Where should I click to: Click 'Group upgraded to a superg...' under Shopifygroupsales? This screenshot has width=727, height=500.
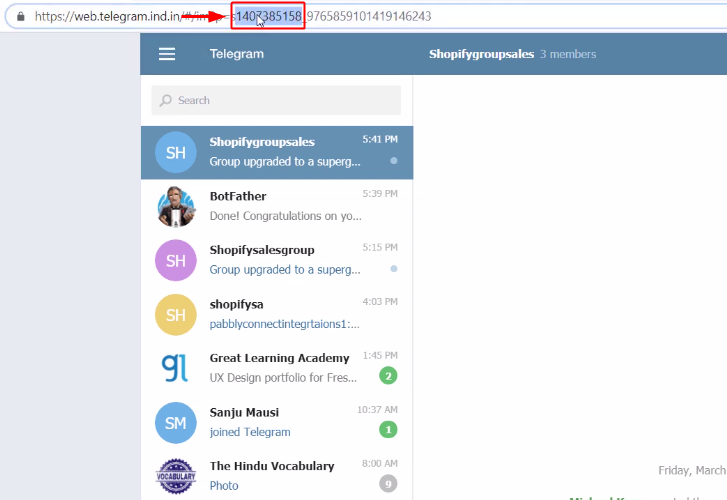[285, 162]
